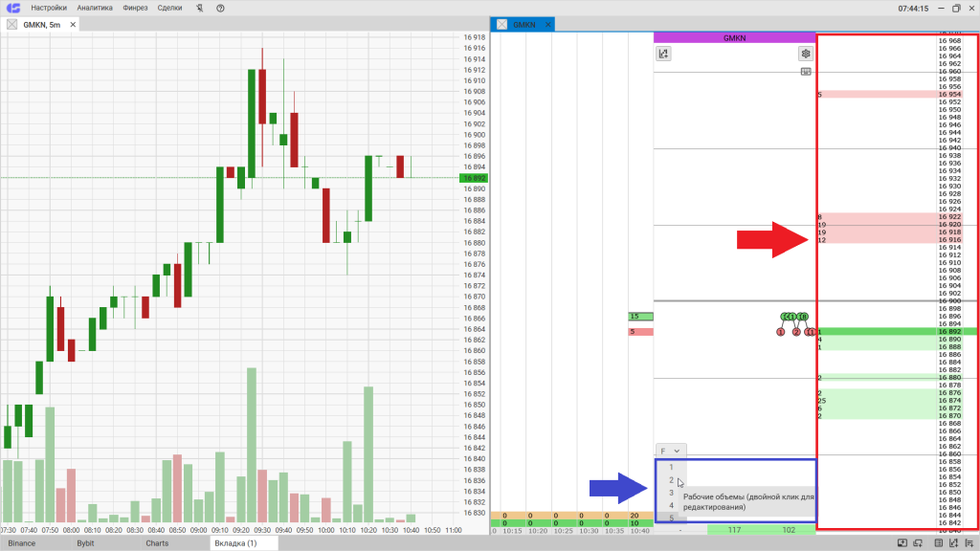Expand the F dropdown in order book
This screenshot has height=551, width=980.
pos(671,451)
